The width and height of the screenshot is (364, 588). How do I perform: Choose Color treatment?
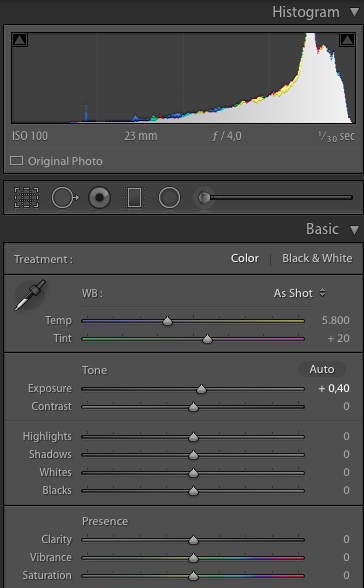(245, 258)
